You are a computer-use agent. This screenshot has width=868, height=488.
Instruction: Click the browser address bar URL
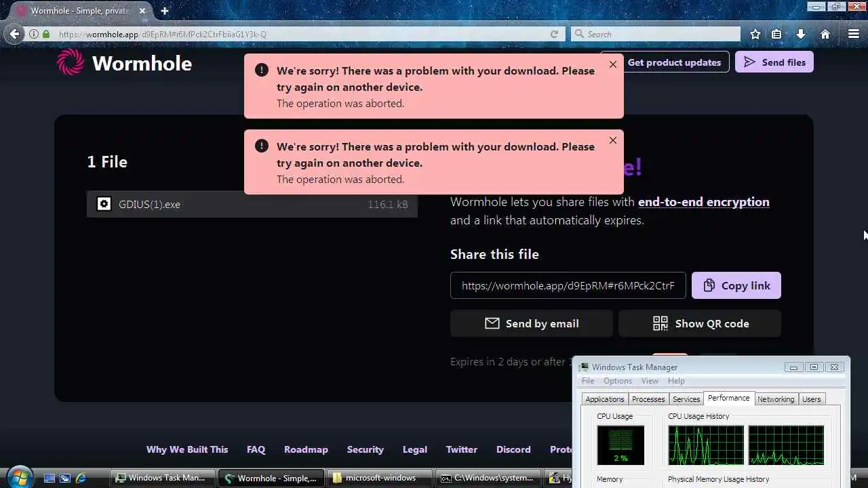pos(162,34)
